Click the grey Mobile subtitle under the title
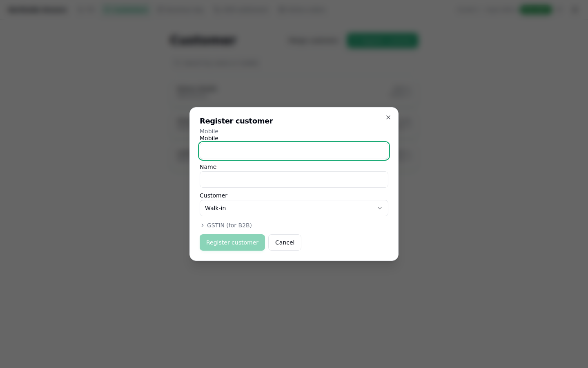This screenshot has height=368, width=588. coord(209,131)
